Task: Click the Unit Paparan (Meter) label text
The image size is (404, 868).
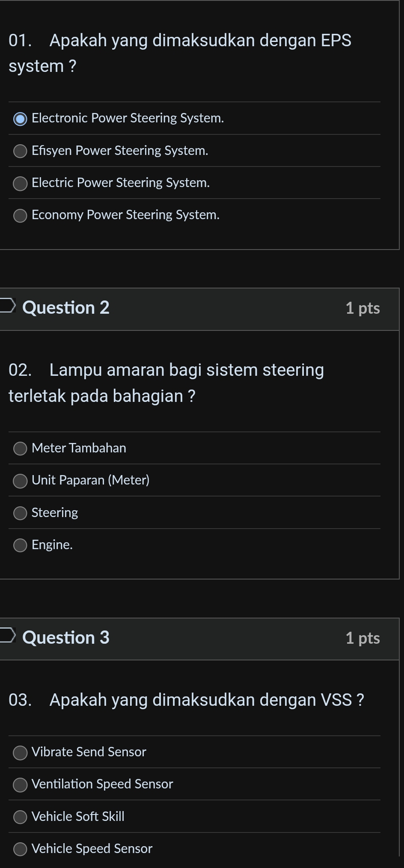Action: coord(91,480)
